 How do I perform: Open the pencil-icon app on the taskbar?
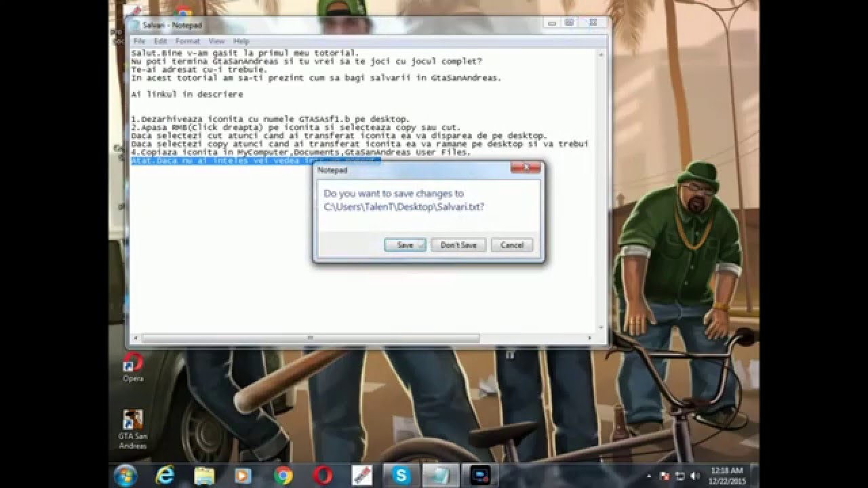361,475
